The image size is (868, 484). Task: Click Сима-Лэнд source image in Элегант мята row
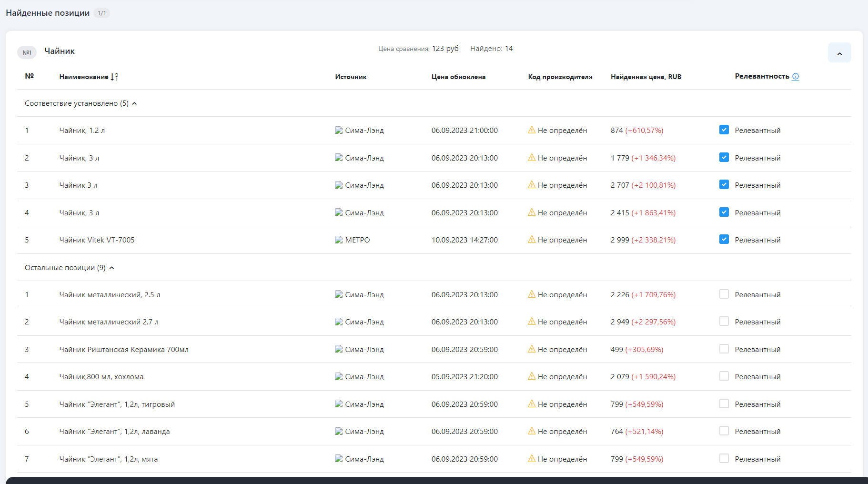[x=339, y=459]
